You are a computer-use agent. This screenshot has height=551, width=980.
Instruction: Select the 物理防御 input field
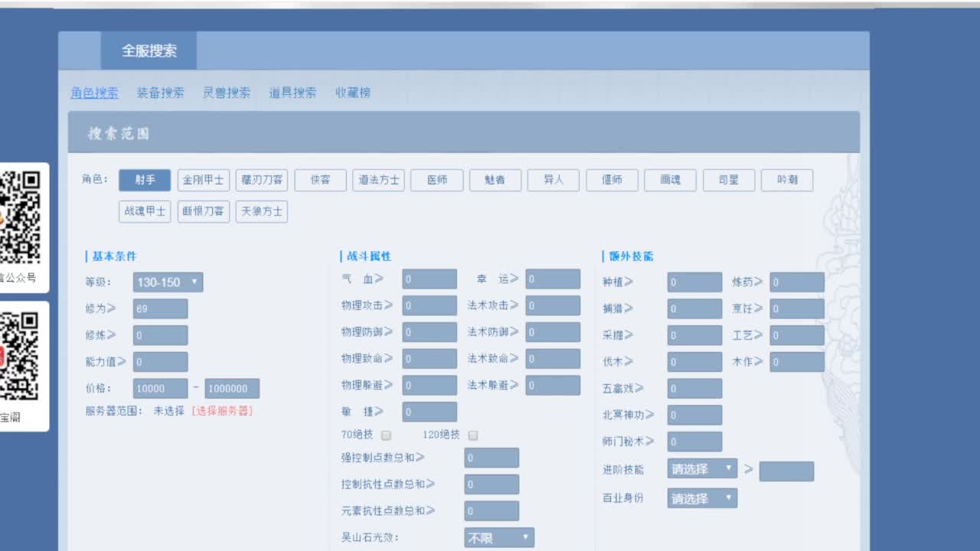pyautogui.click(x=430, y=332)
